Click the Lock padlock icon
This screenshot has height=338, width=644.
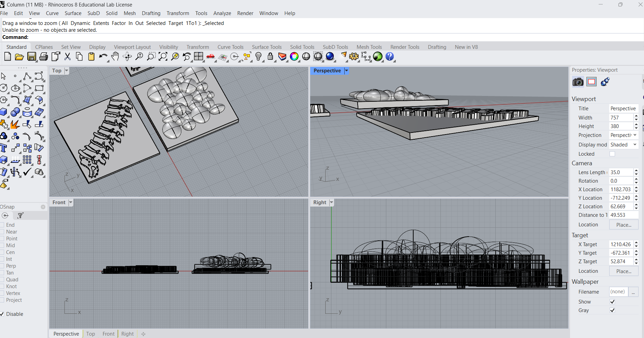pyautogui.click(x=270, y=57)
